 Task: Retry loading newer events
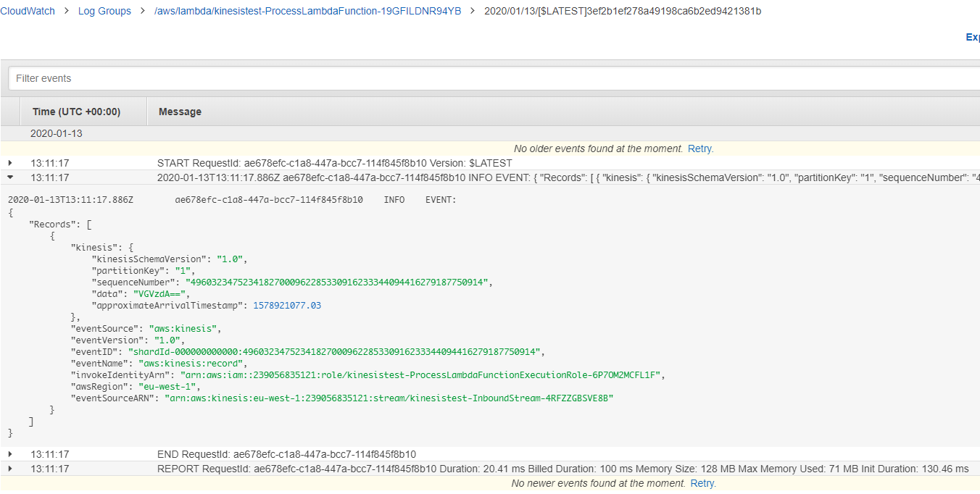pyautogui.click(x=702, y=483)
